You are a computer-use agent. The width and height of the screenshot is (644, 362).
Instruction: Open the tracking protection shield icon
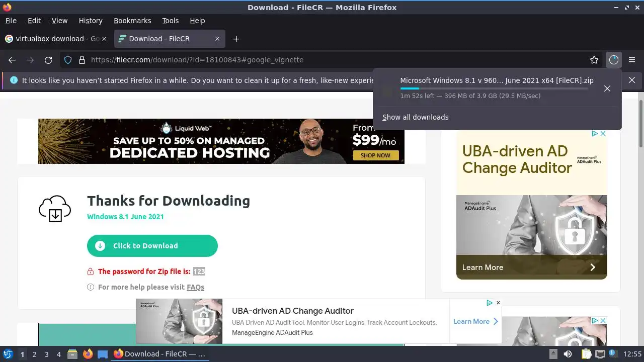pos(68,60)
